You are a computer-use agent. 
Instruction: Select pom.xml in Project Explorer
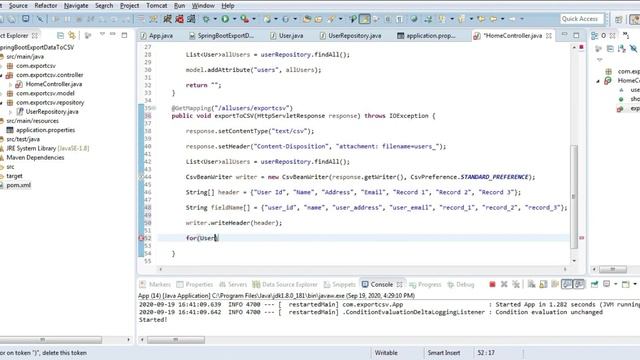point(18,185)
